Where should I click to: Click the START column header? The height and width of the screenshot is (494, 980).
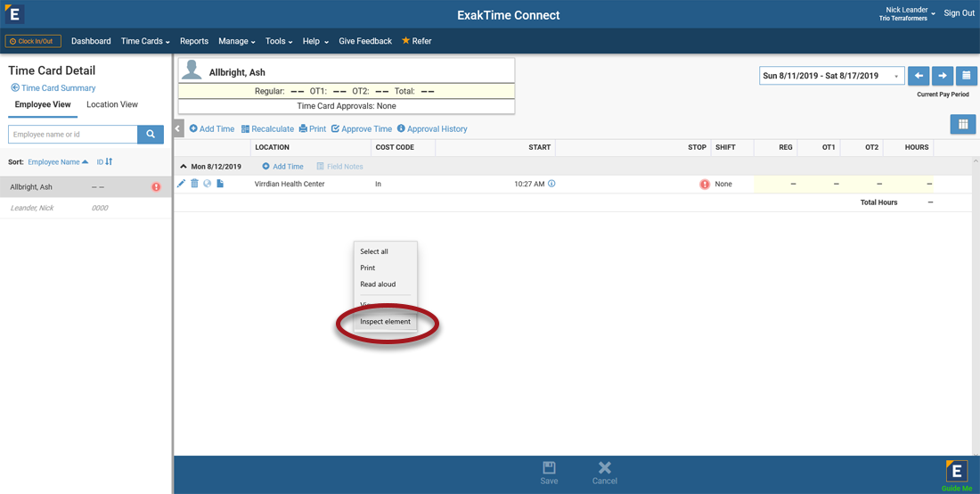pyautogui.click(x=539, y=147)
